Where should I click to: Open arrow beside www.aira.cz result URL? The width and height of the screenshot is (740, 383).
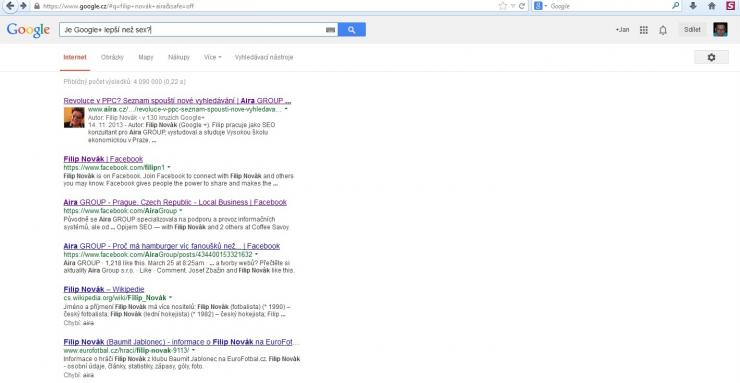coord(286,109)
